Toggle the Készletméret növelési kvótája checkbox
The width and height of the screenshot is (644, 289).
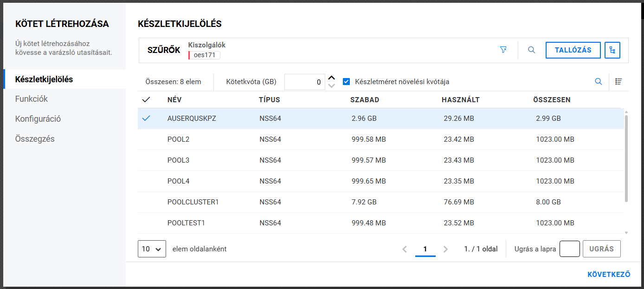(346, 82)
